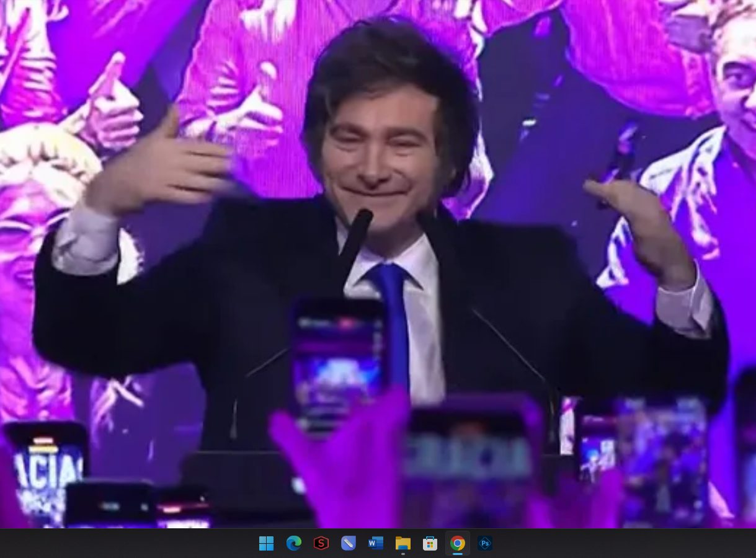The width and height of the screenshot is (756, 558).
Task: Open File Explorer from the taskbar
Action: tap(402, 544)
